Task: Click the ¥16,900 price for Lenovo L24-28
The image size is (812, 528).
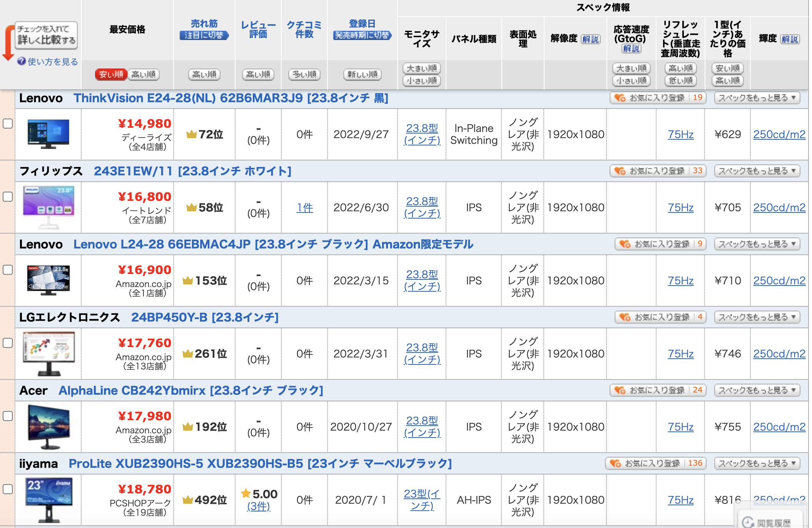Action: [x=145, y=270]
